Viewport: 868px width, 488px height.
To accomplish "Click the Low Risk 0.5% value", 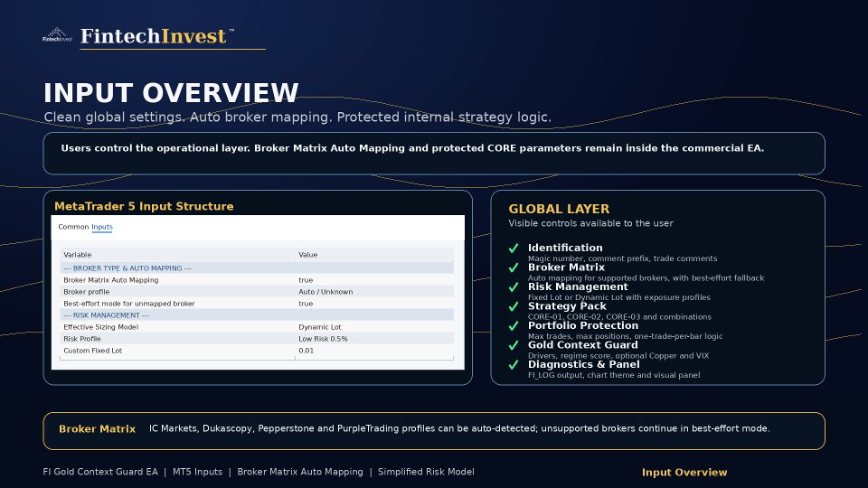I will [x=324, y=339].
